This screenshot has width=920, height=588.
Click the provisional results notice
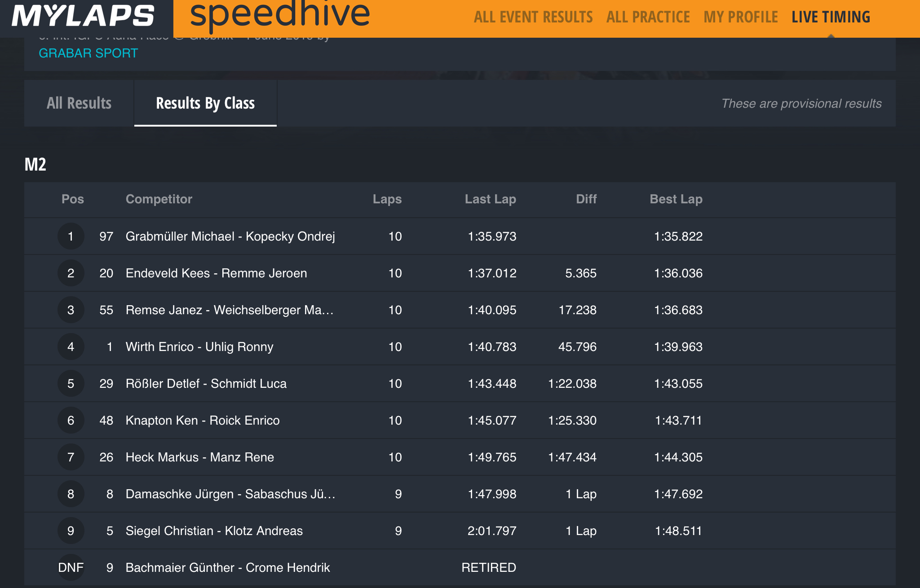click(x=801, y=103)
